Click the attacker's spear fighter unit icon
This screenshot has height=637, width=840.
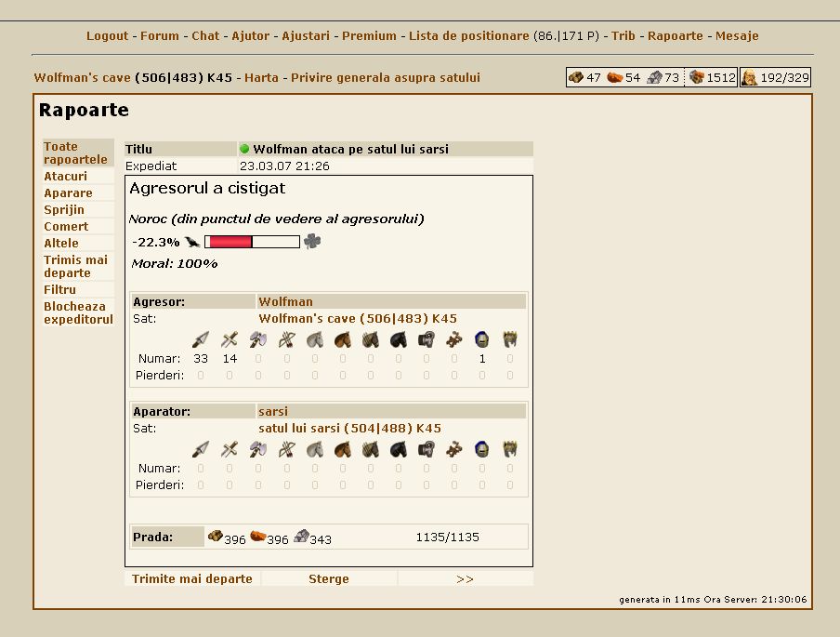pyautogui.click(x=201, y=339)
